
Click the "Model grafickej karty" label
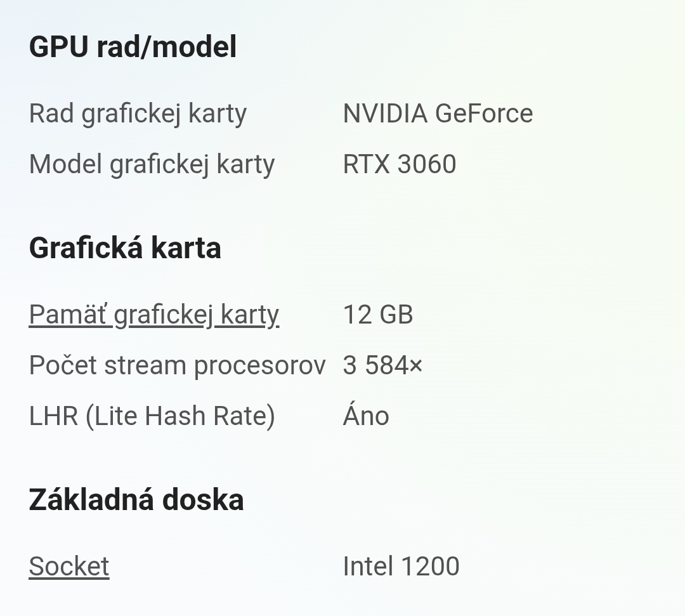tap(152, 163)
